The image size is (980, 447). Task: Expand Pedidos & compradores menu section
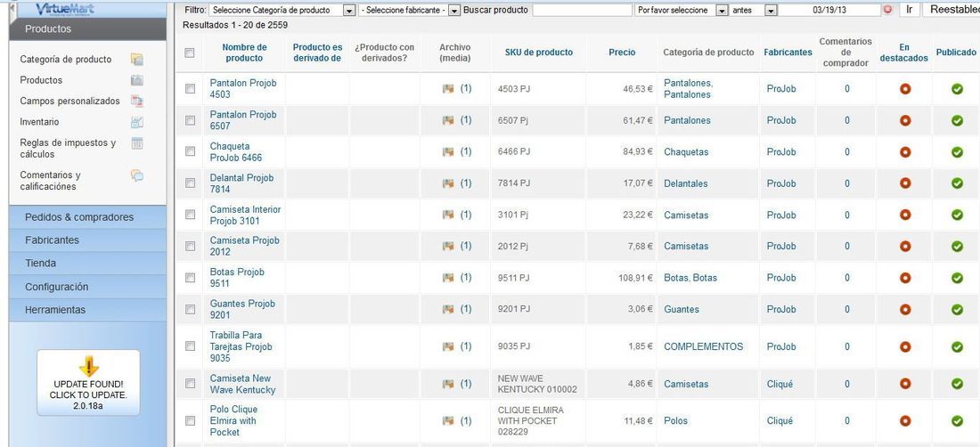tap(88, 217)
